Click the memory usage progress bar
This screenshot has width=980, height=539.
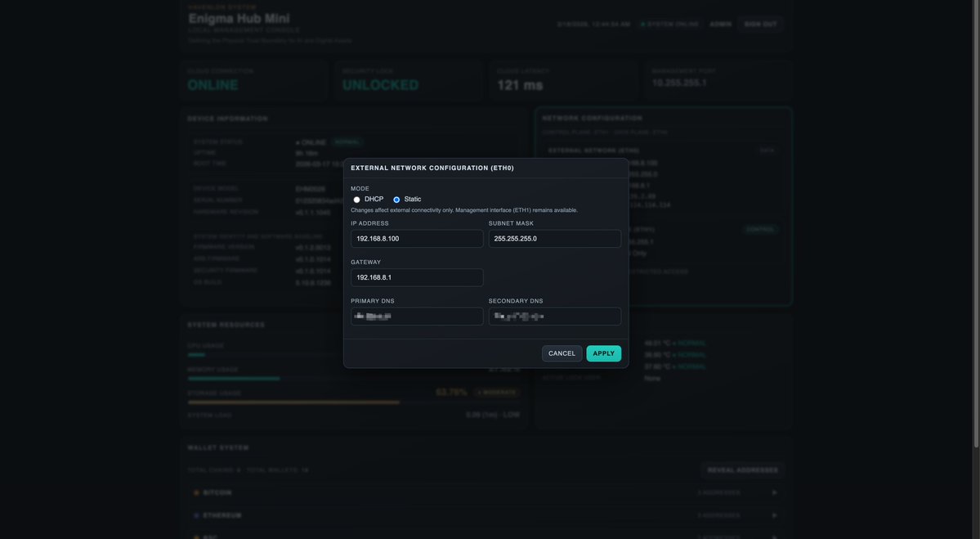pyautogui.click(x=354, y=379)
